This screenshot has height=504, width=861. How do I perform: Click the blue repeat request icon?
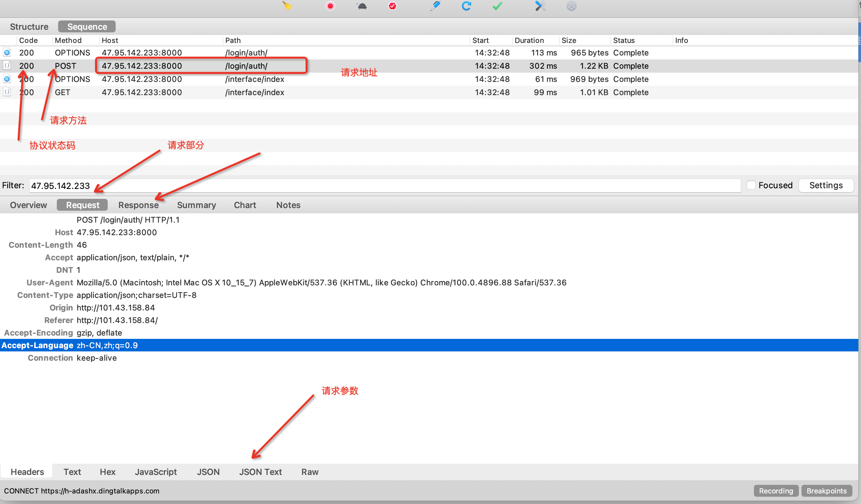(x=467, y=6)
